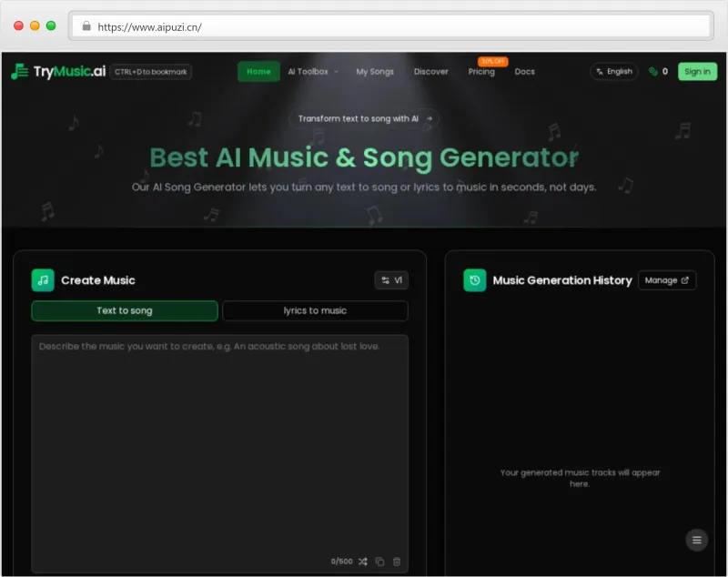Open the English language selector
This screenshot has height=577, width=728.
pos(614,71)
